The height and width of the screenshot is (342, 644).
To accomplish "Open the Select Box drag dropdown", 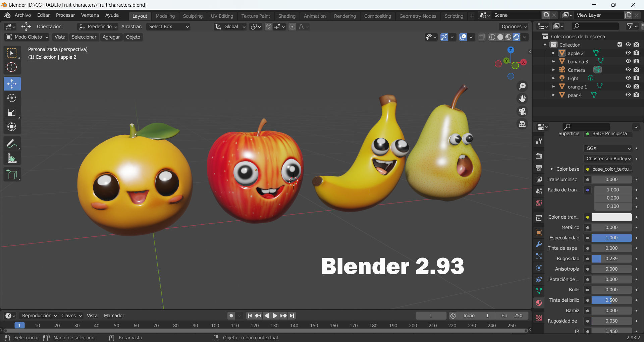I will pos(168,26).
